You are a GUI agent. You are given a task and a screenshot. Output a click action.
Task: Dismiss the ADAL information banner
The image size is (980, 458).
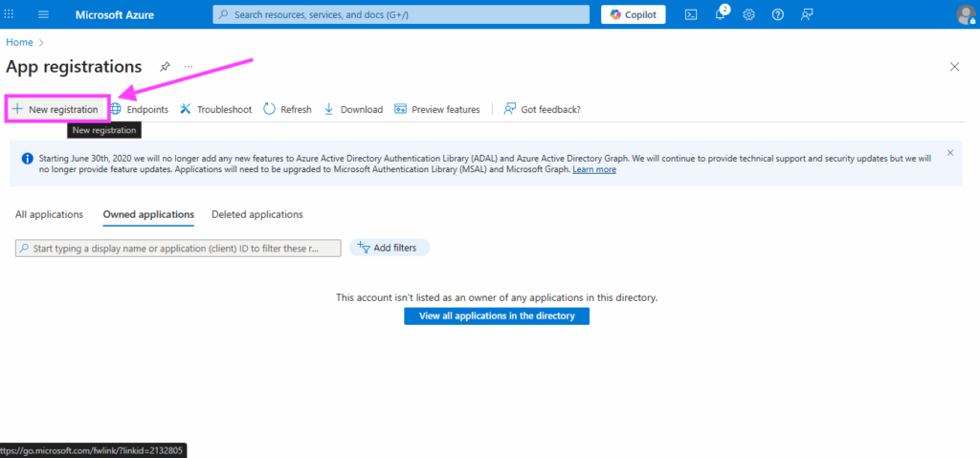(949, 152)
